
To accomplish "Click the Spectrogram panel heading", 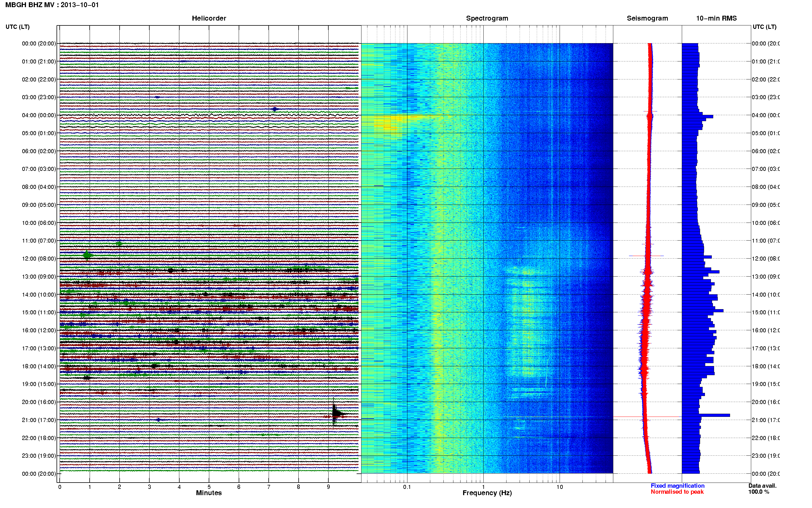I will coord(487,18).
